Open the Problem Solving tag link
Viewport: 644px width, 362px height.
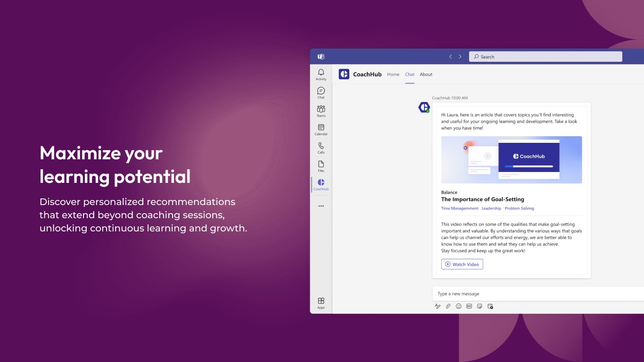coord(520,208)
